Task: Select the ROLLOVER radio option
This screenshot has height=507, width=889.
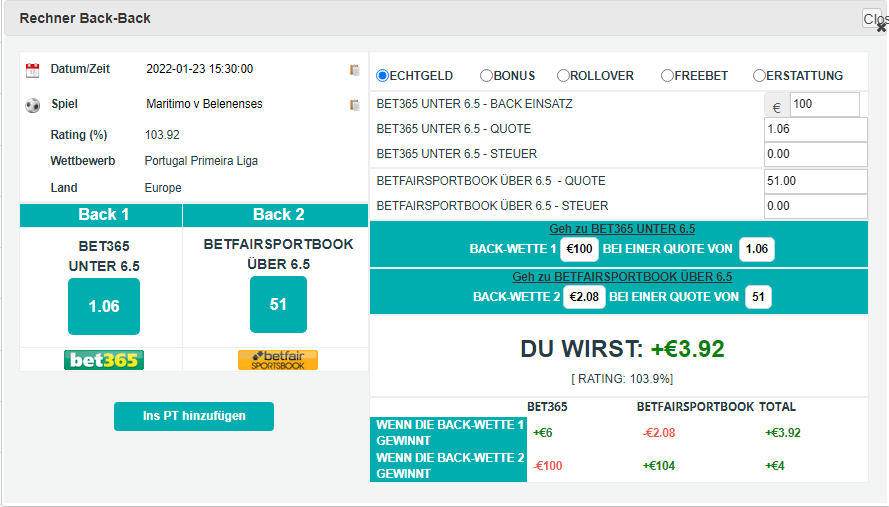Action: [563, 75]
